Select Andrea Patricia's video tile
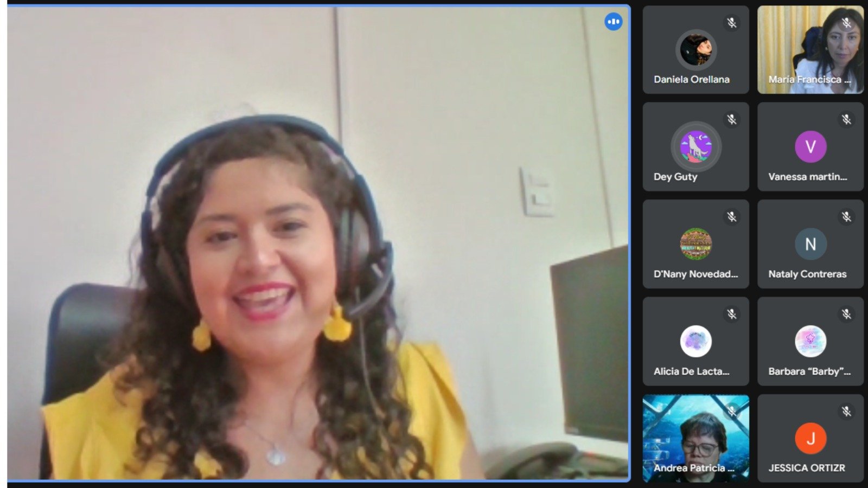Image resolution: width=868 pixels, height=488 pixels. click(x=696, y=438)
